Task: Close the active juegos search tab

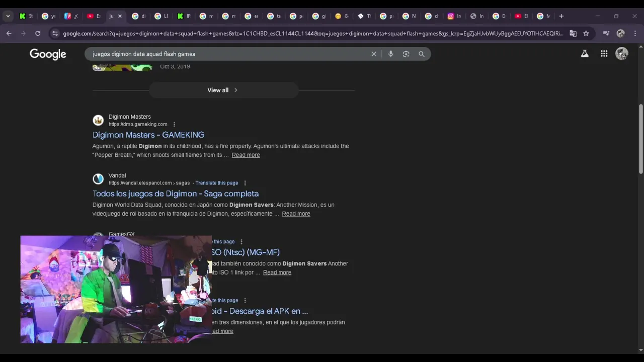Action: (x=119, y=16)
